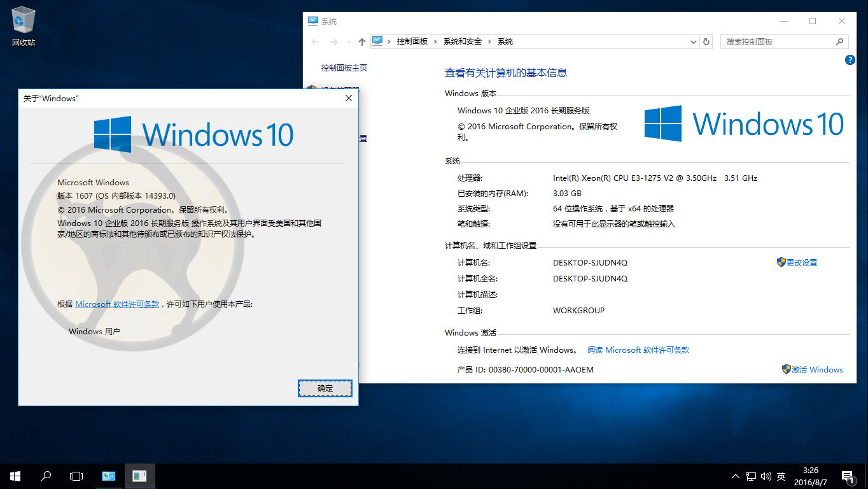Screen dimensions: 868x489
Task: Click 64 位操作系统 system type value
Action: point(613,208)
